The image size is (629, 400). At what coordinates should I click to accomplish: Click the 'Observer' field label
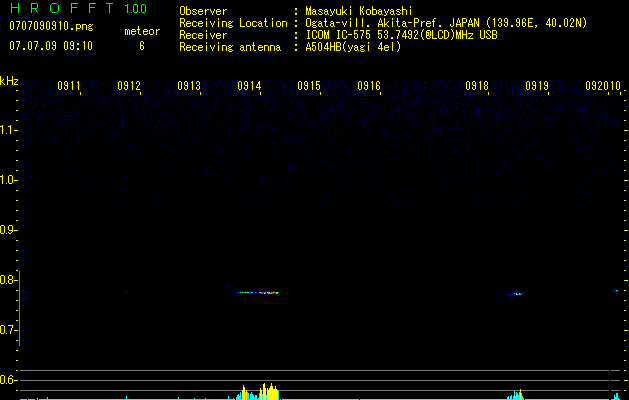203,11
